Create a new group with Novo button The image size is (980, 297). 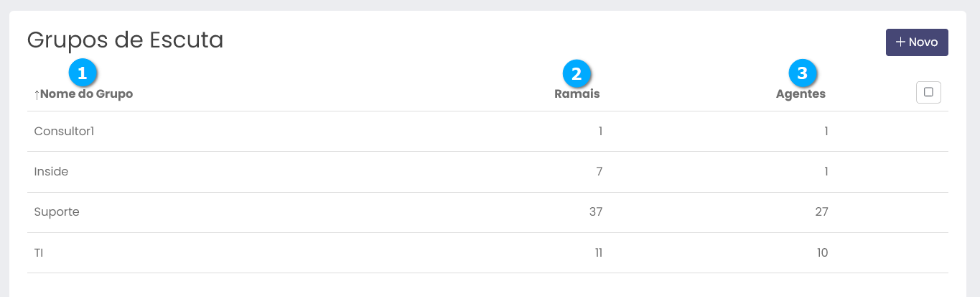pos(917,42)
